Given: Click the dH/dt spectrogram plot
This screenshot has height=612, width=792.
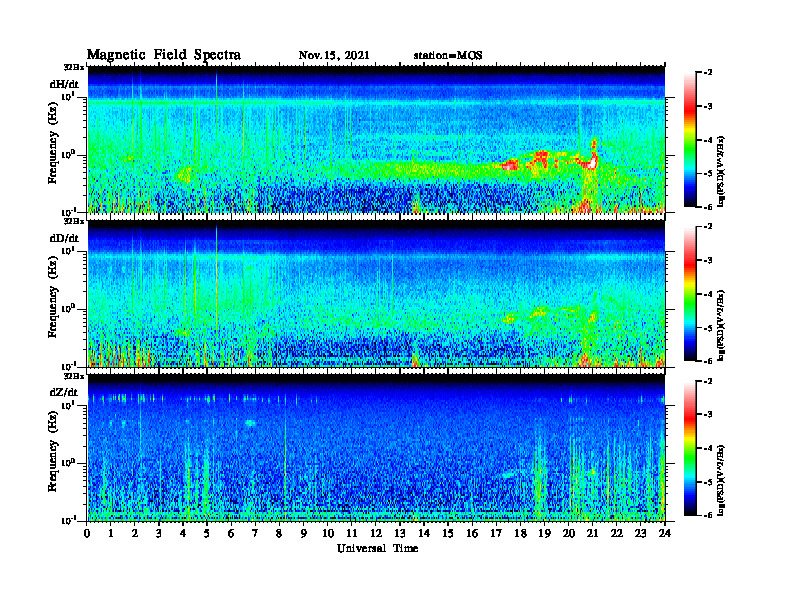Looking at the screenshot, I should point(376,139).
